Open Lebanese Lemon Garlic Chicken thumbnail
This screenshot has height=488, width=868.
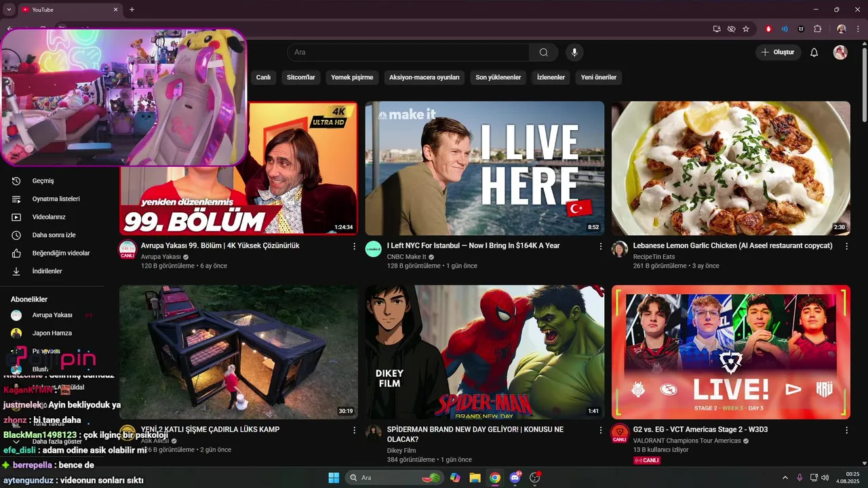tap(731, 168)
